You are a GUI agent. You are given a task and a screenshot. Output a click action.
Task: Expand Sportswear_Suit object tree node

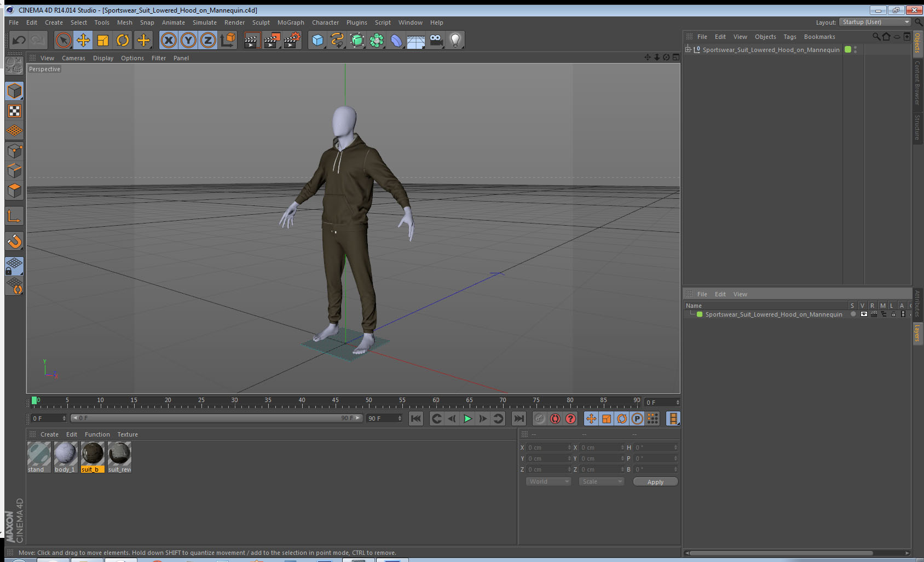pyautogui.click(x=688, y=49)
